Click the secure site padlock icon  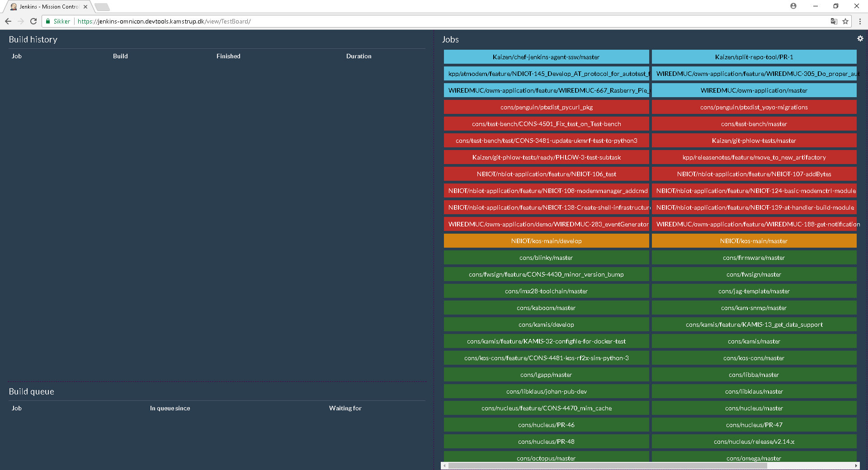[48, 21]
